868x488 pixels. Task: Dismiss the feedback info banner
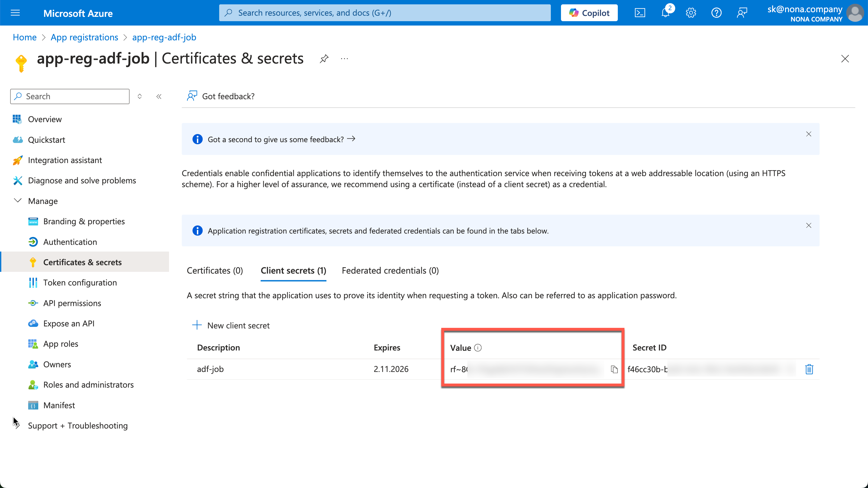tap(808, 134)
